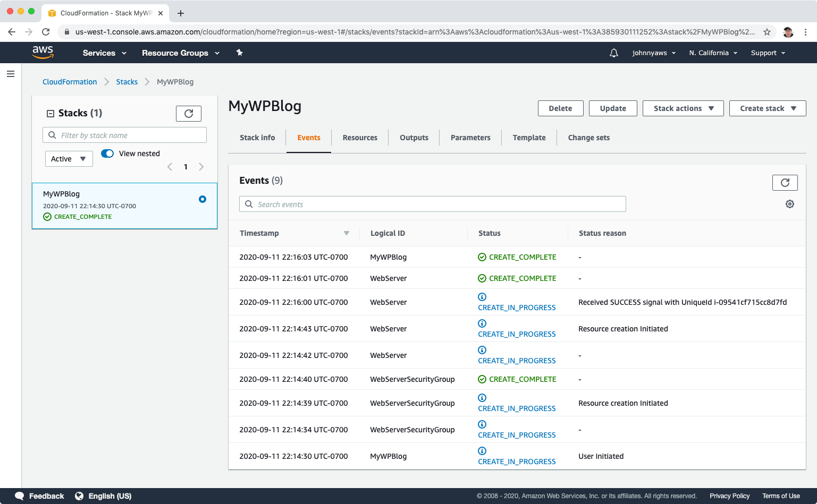Click the browser address bar URL
The width and height of the screenshot is (817, 504).
[x=415, y=32]
